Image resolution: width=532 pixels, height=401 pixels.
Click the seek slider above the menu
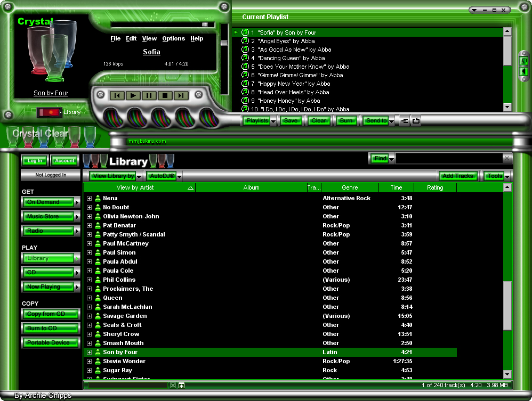point(163,24)
